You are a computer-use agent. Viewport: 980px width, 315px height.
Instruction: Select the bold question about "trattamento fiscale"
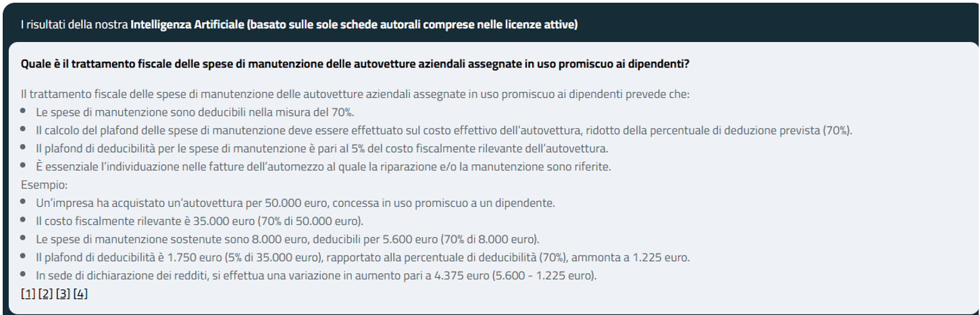[x=355, y=64]
